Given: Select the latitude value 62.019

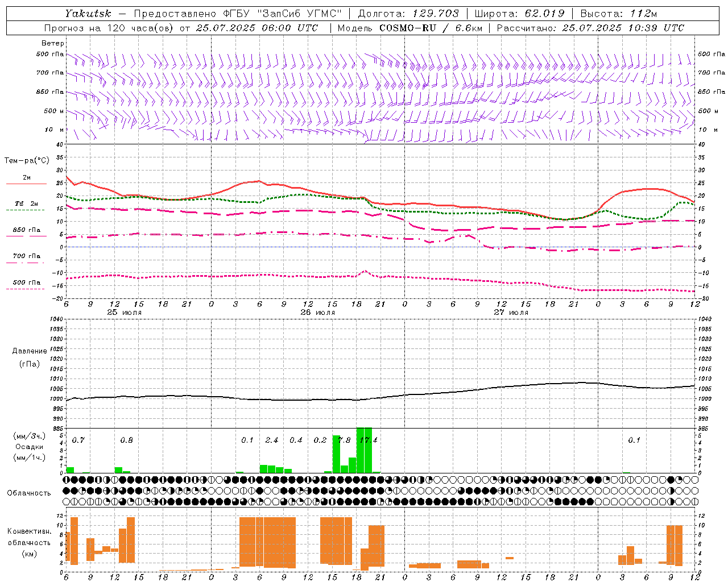Looking at the screenshot, I should click(x=544, y=14).
